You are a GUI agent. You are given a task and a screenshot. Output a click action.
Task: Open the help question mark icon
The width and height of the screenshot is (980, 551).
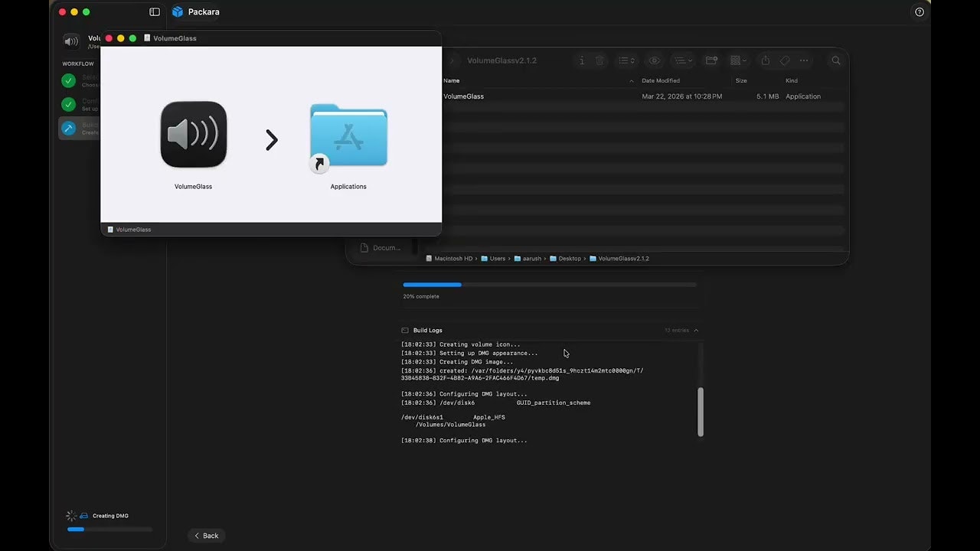click(x=920, y=12)
